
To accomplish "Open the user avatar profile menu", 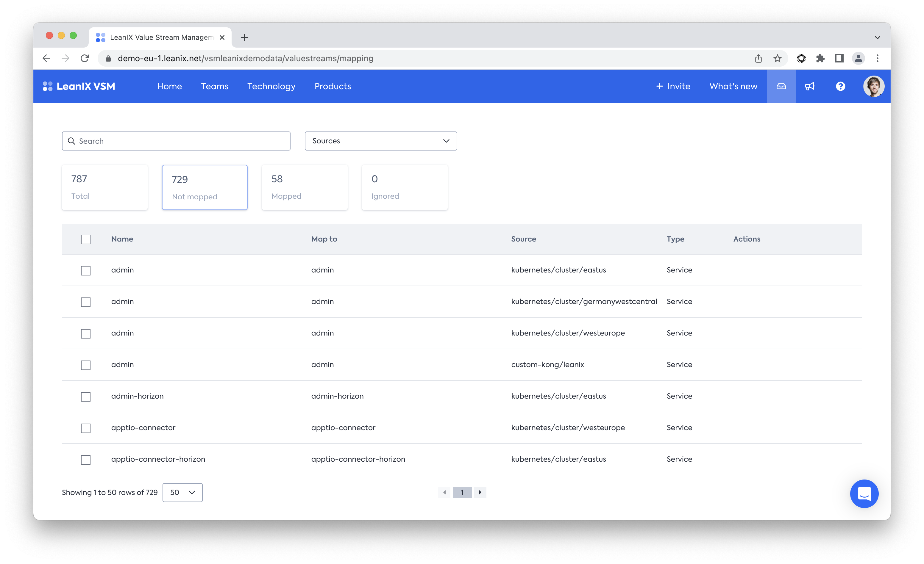I will click(873, 86).
